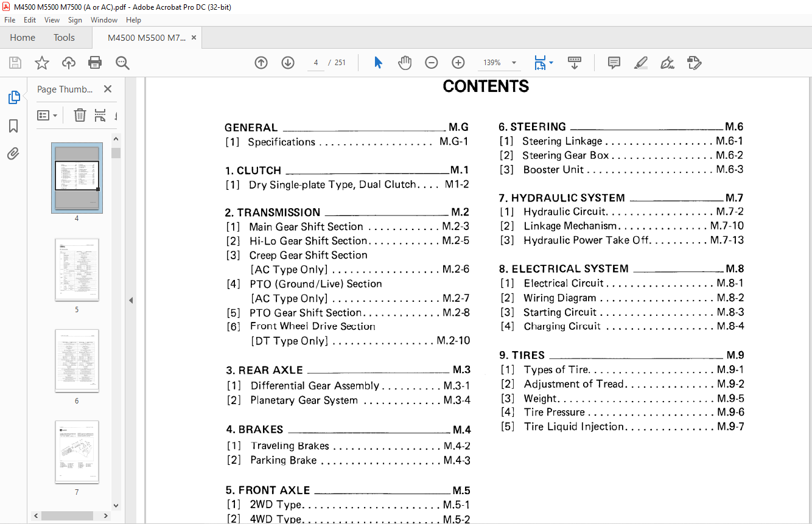
Task: Bookmark file with the star icon
Action: 41,63
